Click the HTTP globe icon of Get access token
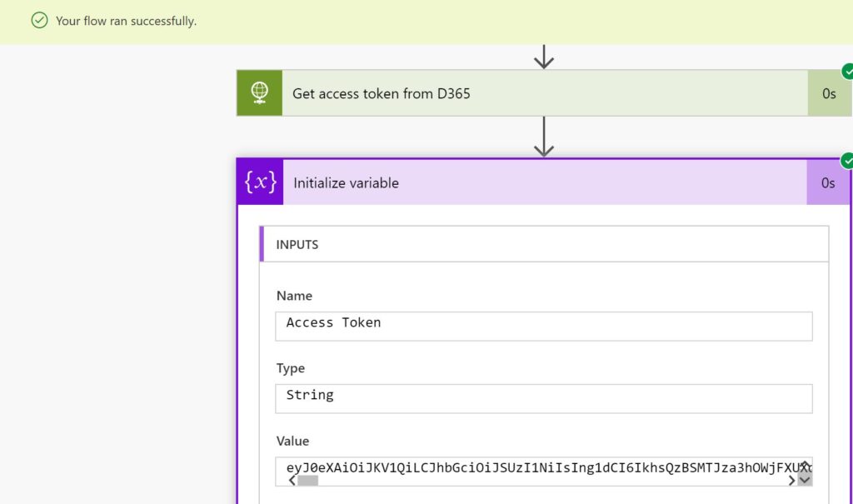853x504 pixels. point(260,93)
